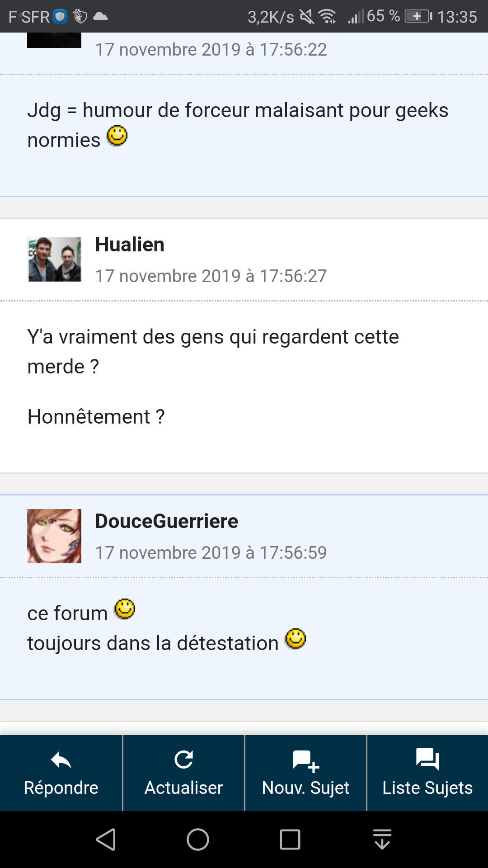Open the DouceGuerriere username link
Image resolution: width=488 pixels, height=868 pixels.
pos(166,521)
